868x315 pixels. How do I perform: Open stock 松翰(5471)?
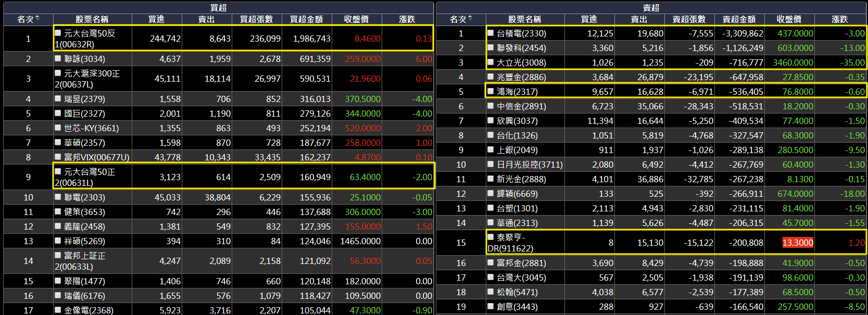(x=517, y=292)
